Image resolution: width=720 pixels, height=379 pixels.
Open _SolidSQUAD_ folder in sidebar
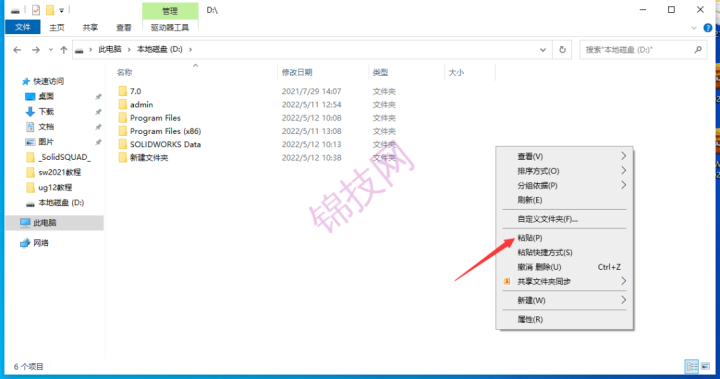coord(64,157)
